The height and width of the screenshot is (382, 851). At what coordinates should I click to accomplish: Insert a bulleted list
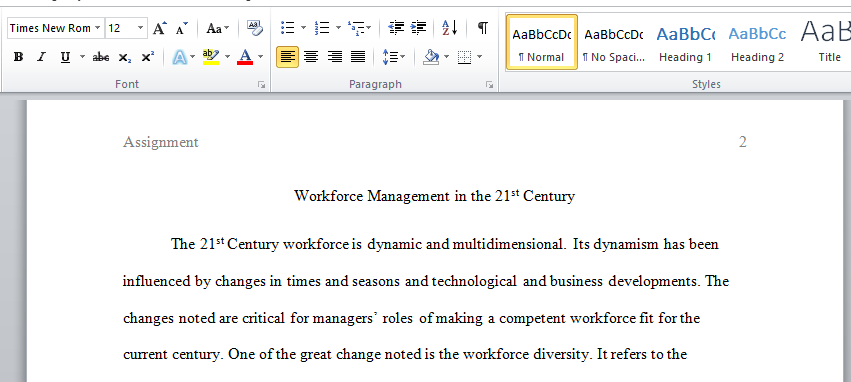click(288, 28)
